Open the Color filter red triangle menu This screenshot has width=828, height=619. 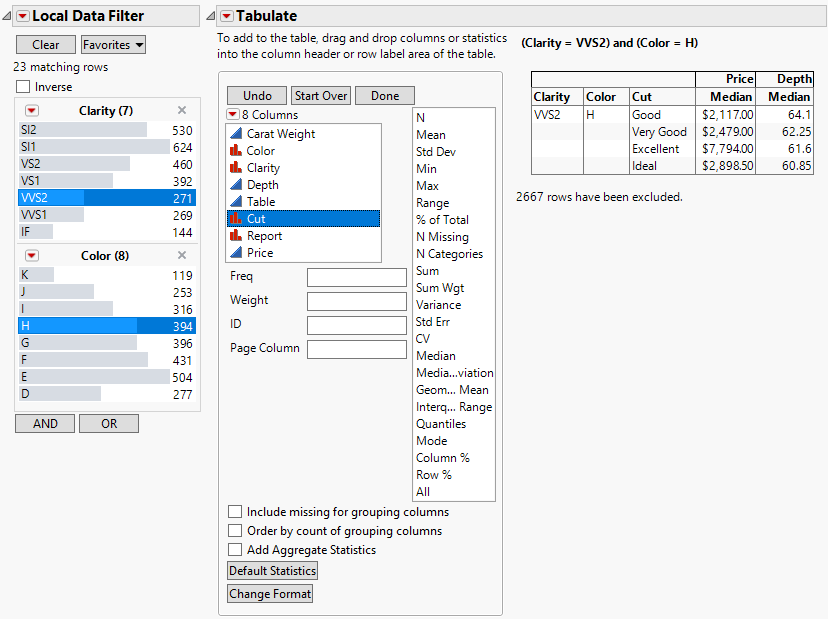pos(32,256)
